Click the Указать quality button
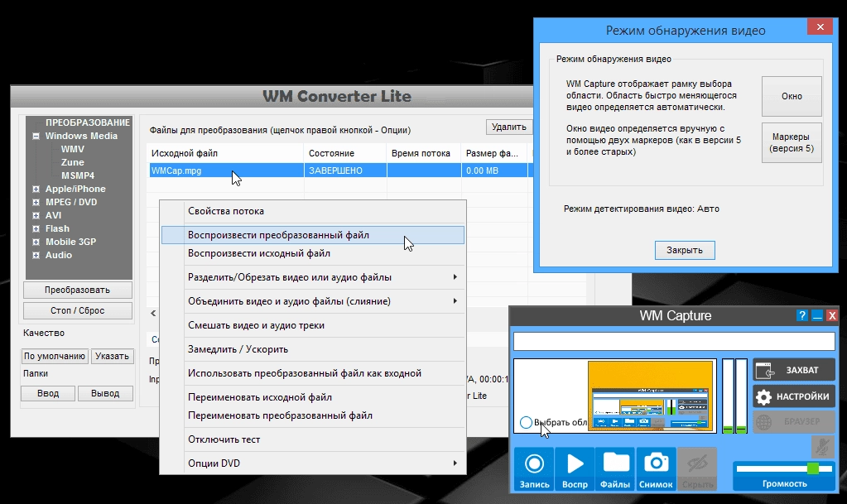Image resolution: width=847 pixels, height=504 pixels. (112, 356)
